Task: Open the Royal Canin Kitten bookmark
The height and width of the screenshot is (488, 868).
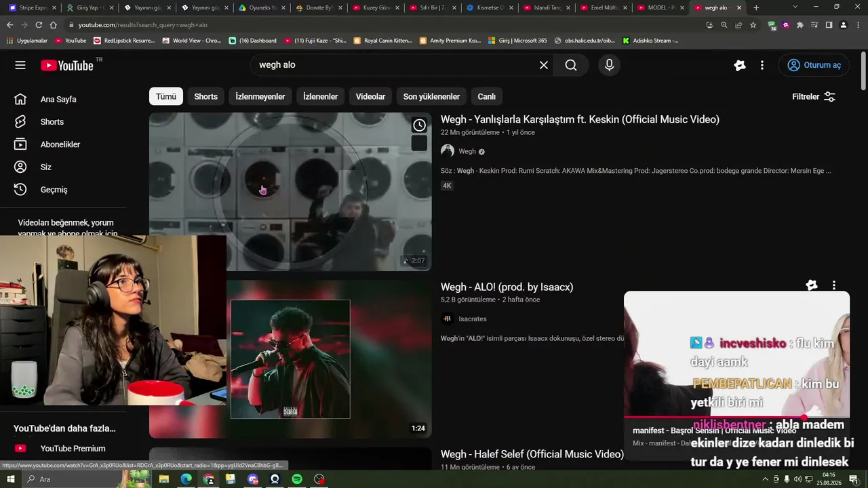Action: pyautogui.click(x=382, y=41)
